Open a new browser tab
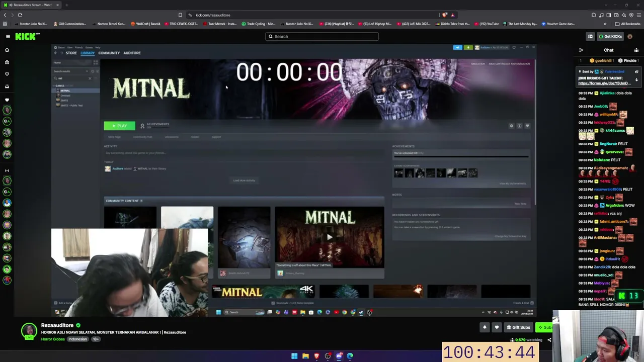Image resolution: width=644 pixels, height=362 pixels. coord(66,5)
